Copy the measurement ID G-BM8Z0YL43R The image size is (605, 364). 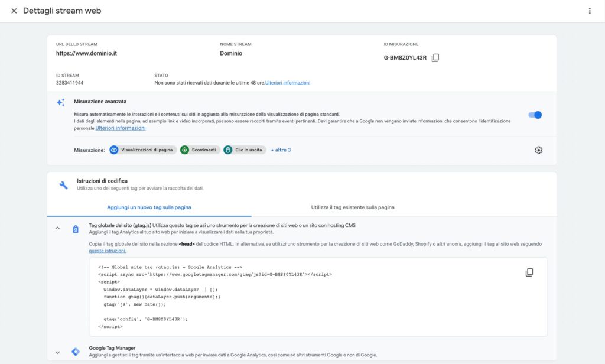pos(435,57)
